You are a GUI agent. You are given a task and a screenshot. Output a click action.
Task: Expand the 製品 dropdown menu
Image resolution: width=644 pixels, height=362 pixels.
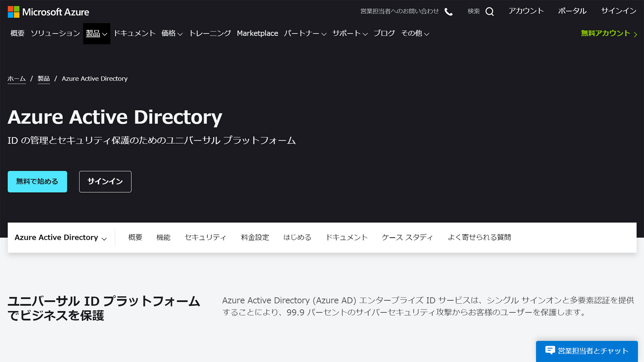pos(97,34)
